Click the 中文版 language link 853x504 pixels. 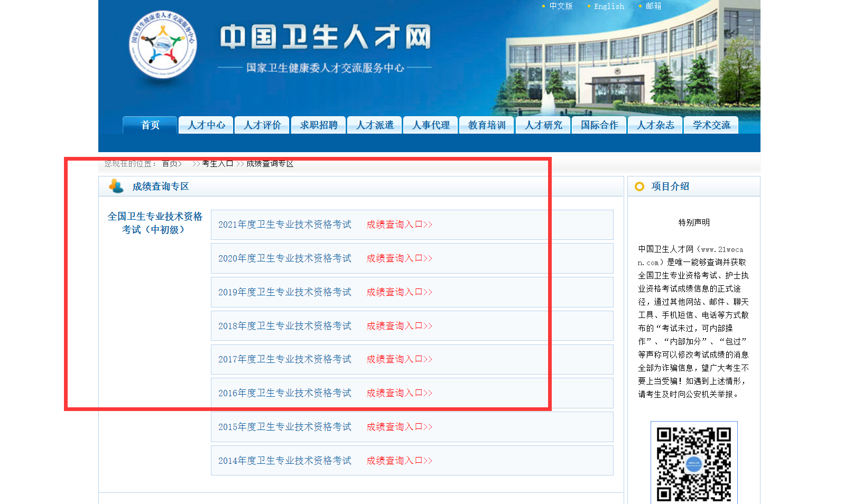click(561, 6)
